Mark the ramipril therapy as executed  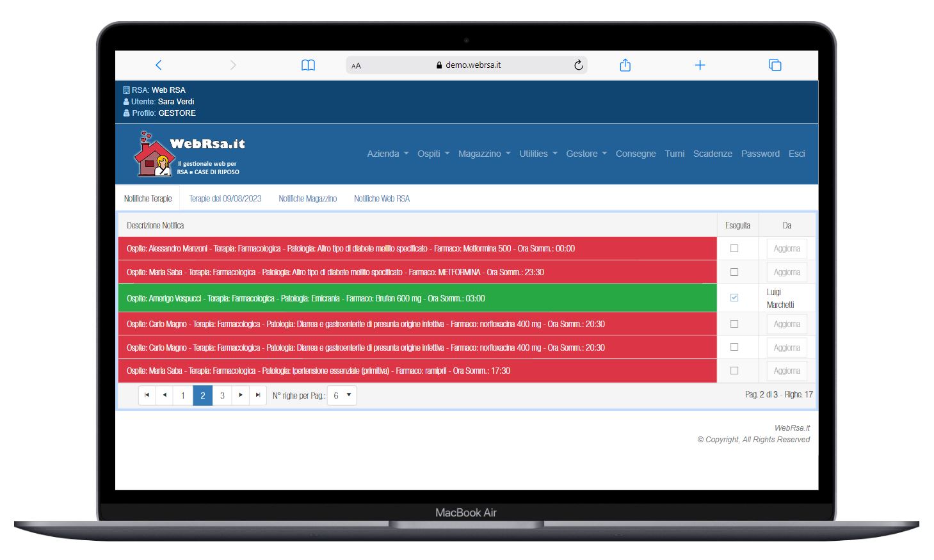pyautogui.click(x=734, y=371)
